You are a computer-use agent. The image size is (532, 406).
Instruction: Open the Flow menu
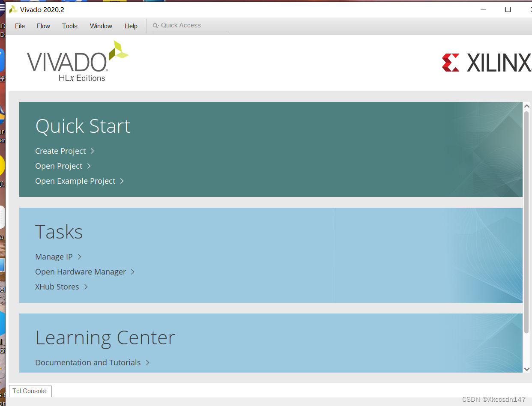[43, 26]
